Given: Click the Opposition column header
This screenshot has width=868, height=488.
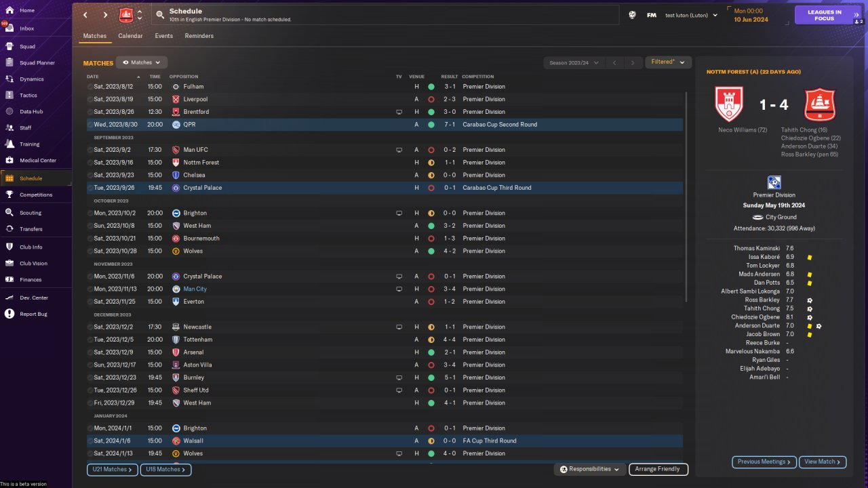Looking at the screenshot, I should coord(184,77).
